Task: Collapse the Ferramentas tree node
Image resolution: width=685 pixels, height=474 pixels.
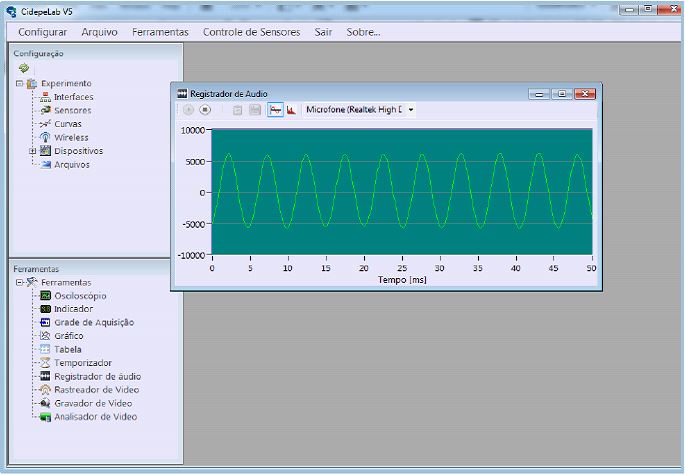Action: point(19,282)
